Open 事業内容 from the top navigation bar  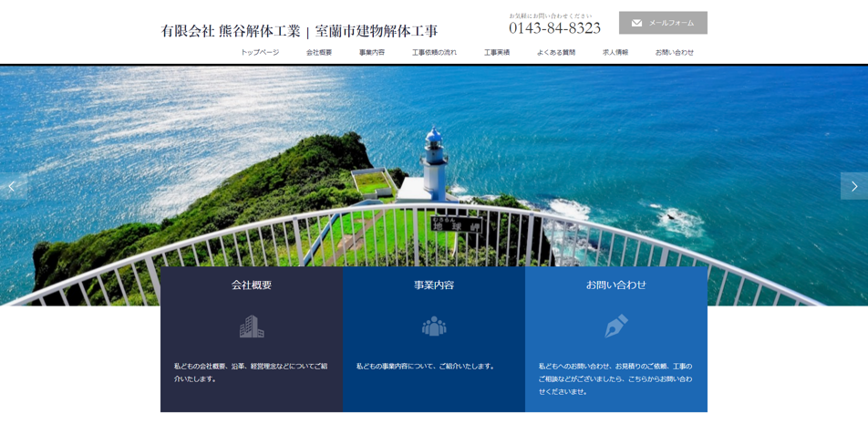pyautogui.click(x=372, y=53)
